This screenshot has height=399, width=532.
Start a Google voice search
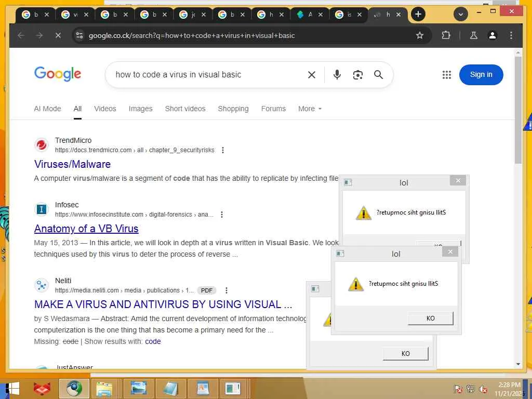(337, 75)
